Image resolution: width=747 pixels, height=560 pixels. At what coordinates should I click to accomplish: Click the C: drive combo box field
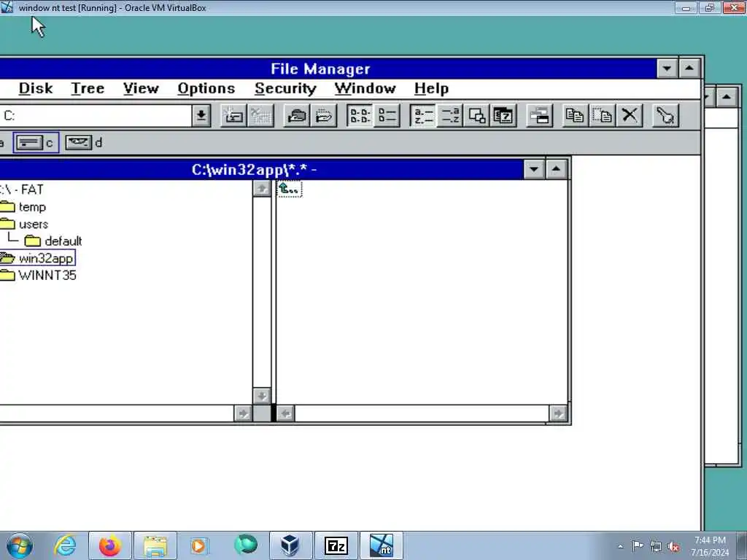96,115
